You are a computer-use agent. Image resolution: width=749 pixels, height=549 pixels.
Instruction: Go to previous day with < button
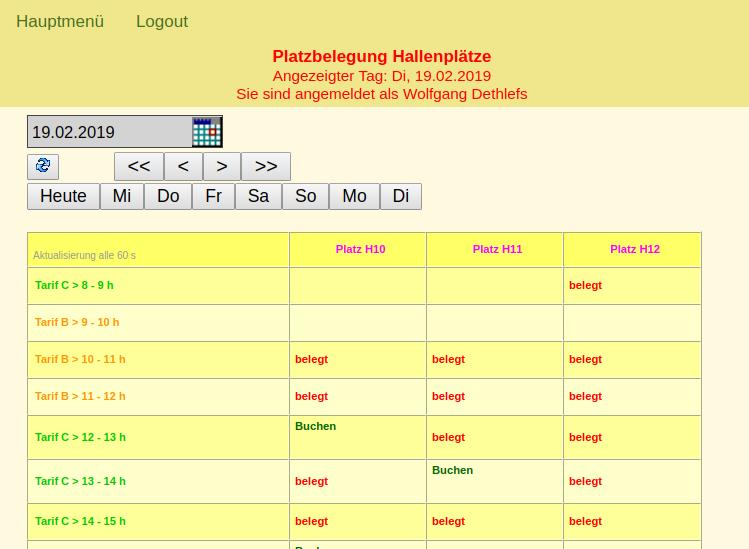point(183,166)
